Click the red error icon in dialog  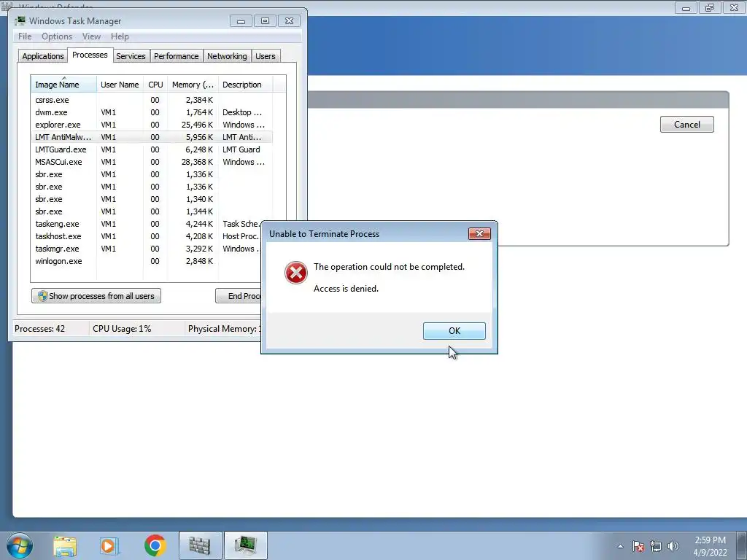point(296,273)
